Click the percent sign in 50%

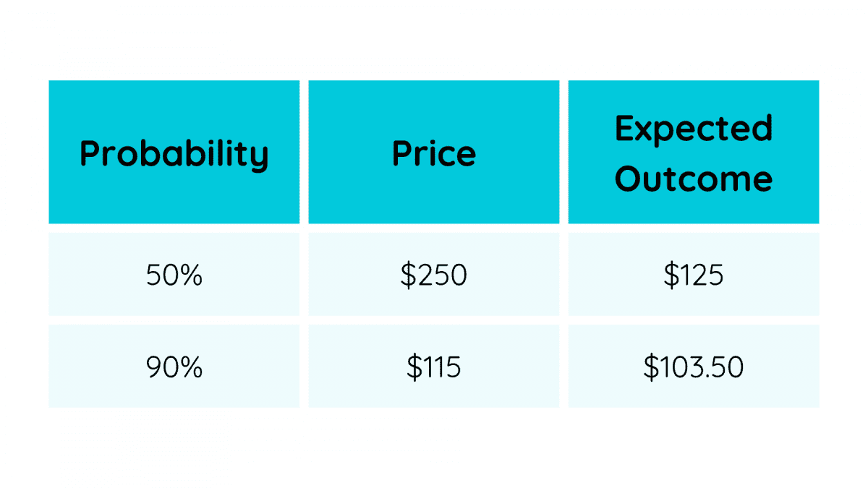pos(192,275)
